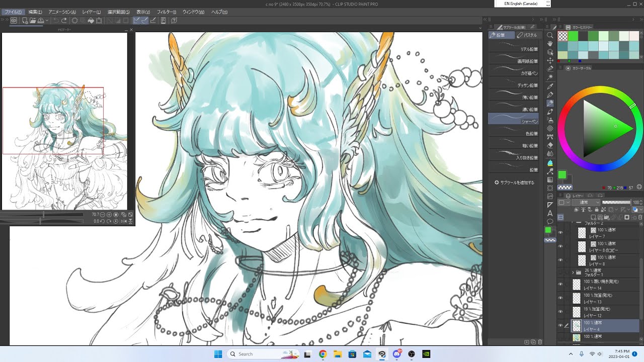Select the Hand move tool
644x362 pixels.
(x=550, y=44)
